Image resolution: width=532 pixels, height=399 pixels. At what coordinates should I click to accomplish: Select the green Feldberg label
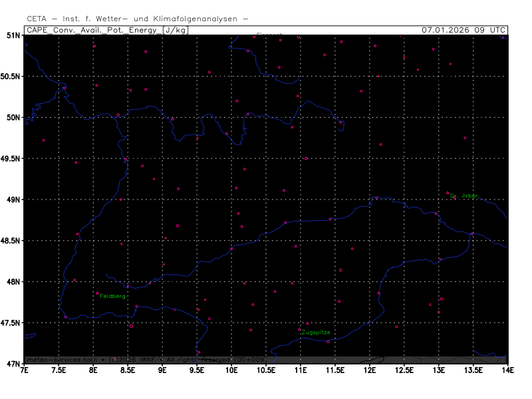click(112, 296)
